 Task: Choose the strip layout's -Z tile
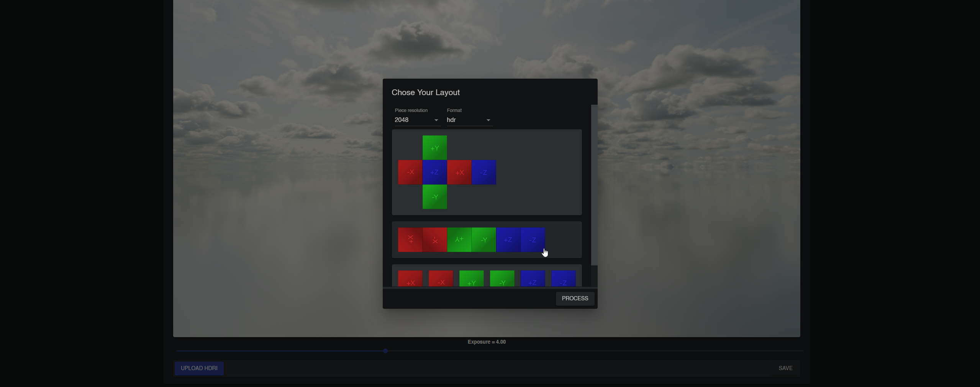coord(533,240)
